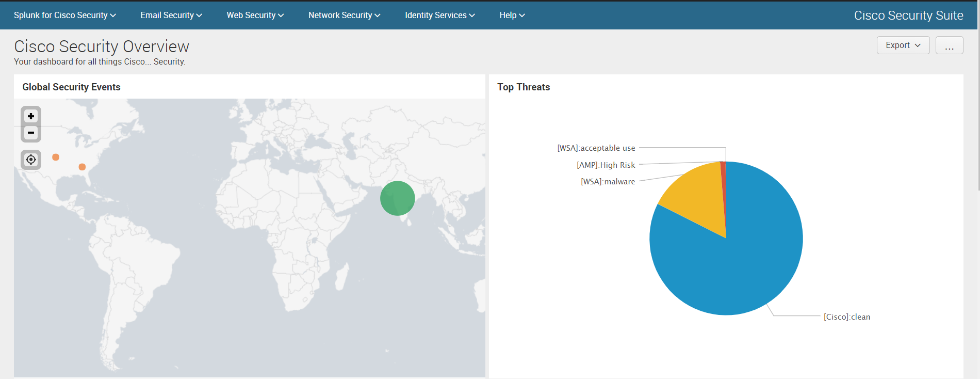Viewport: 980px width, 379px height.
Task: Open the Export dropdown button
Action: (903, 45)
